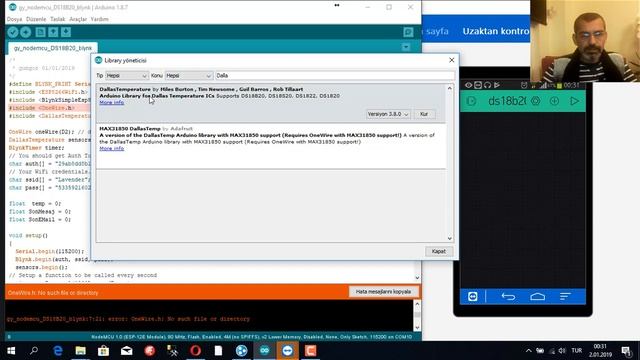The height and width of the screenshot is (360, 640).
Task: Click the code editor scroll down arrow
Action: (x=417, y=278)
